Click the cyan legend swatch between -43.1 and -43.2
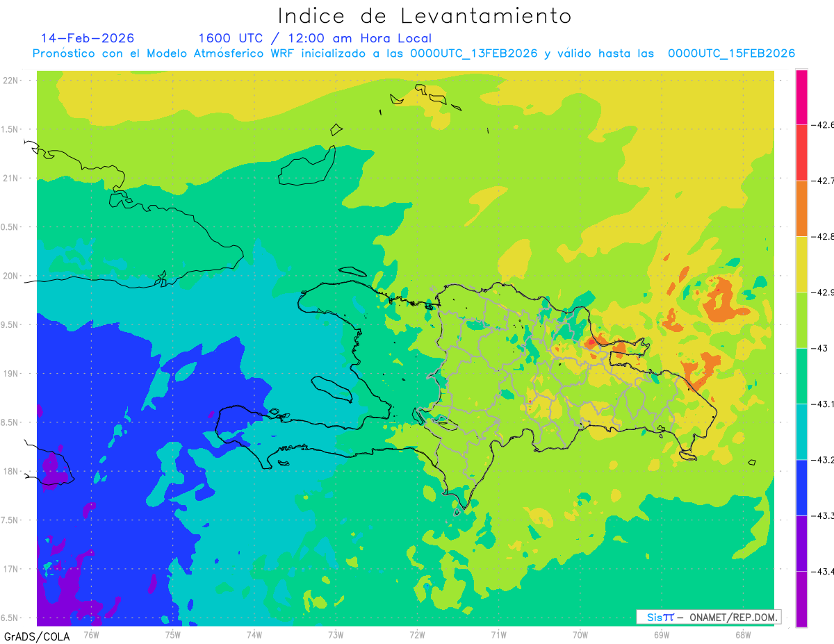This screenshot has width=834, height=644. tap(801, 432)
